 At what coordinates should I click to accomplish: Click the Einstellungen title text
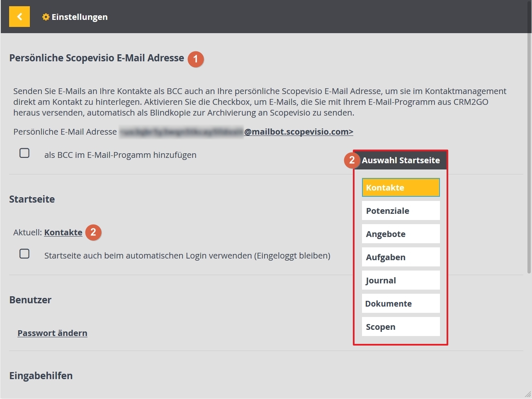pos(80,17)
